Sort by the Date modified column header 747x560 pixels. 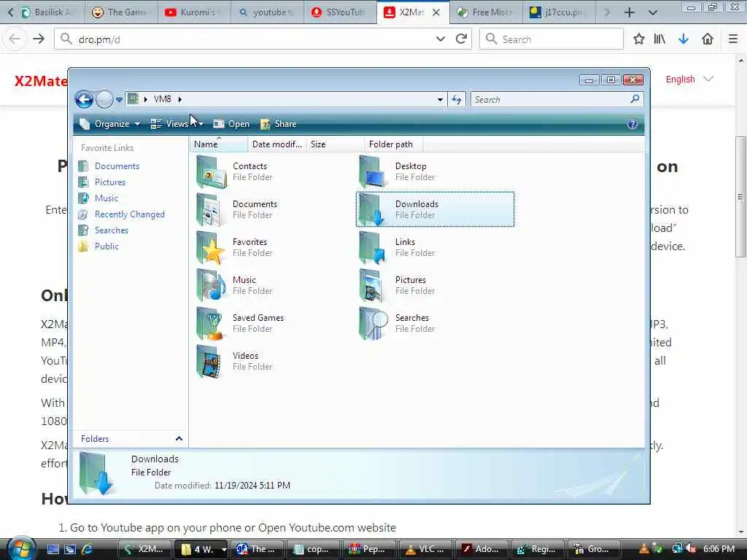pos(277,144)
